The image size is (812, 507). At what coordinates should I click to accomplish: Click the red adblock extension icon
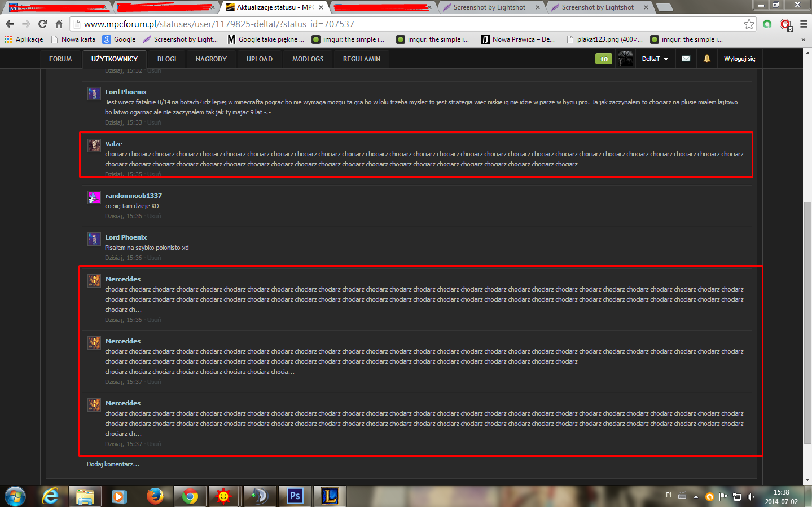785,24
